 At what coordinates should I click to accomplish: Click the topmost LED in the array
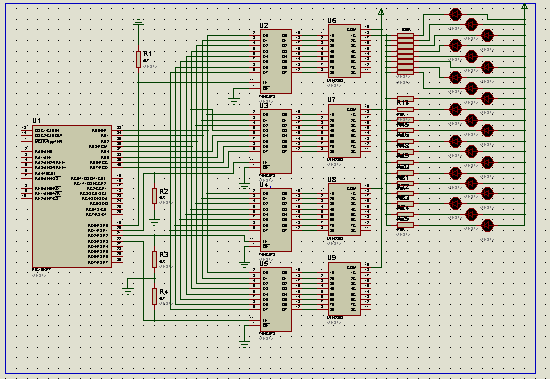point(455,14)
